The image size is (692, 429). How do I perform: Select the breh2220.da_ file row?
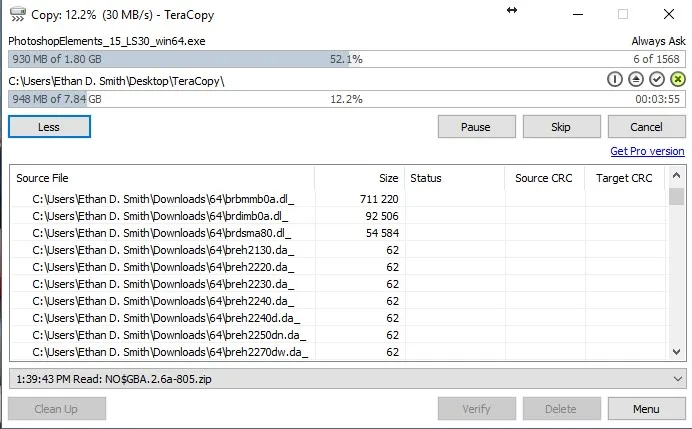[x=338, y=267]
